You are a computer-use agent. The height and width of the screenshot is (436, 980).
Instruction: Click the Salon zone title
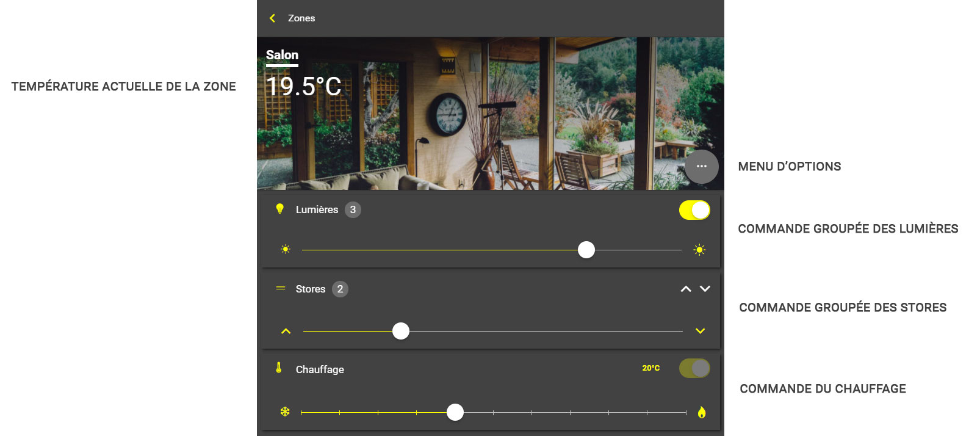pos(282,55)
